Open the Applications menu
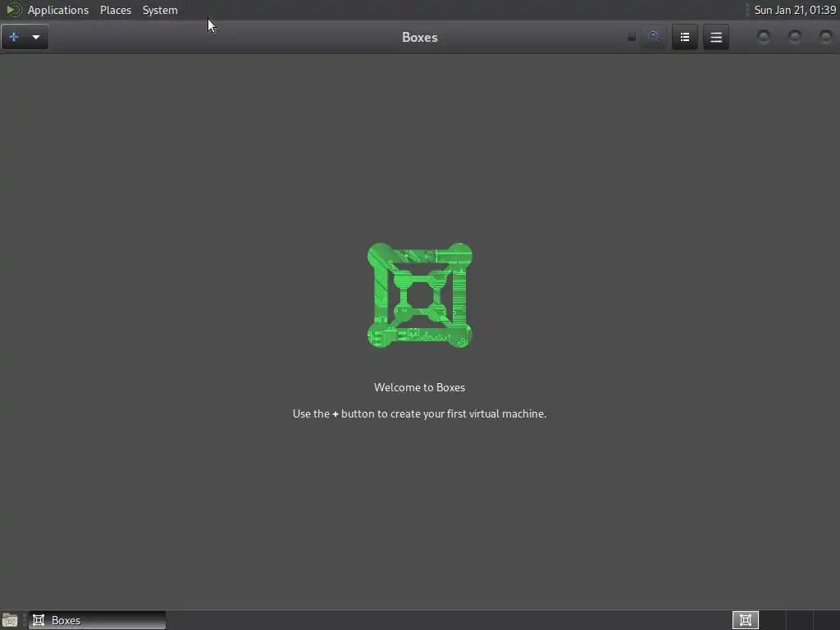840x630 pixels. [x=58, y=10]
